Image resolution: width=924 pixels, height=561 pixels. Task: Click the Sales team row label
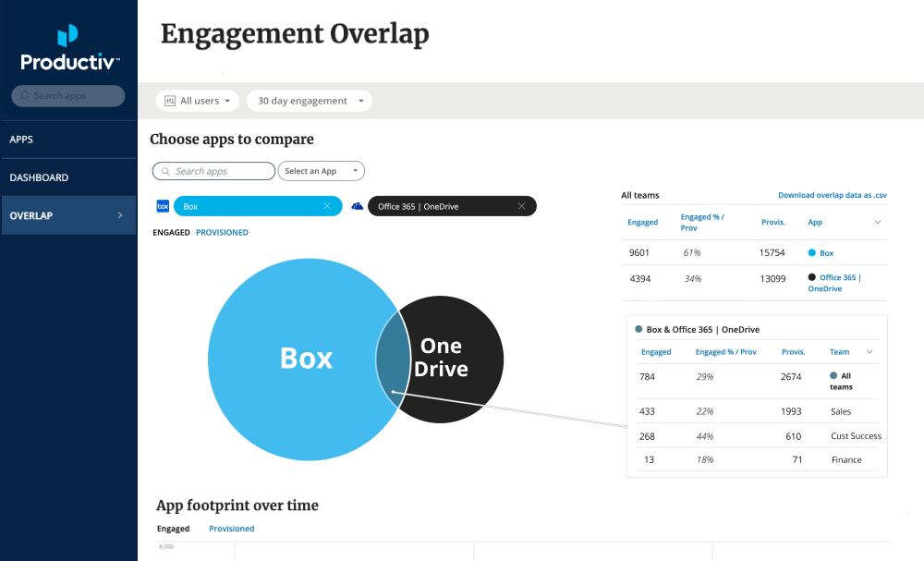click(841, 411)
